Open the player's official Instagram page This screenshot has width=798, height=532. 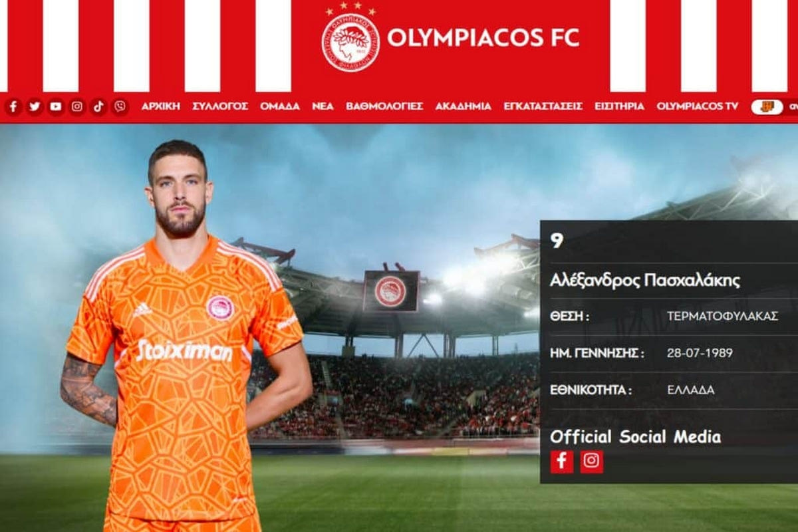[592, 462]
